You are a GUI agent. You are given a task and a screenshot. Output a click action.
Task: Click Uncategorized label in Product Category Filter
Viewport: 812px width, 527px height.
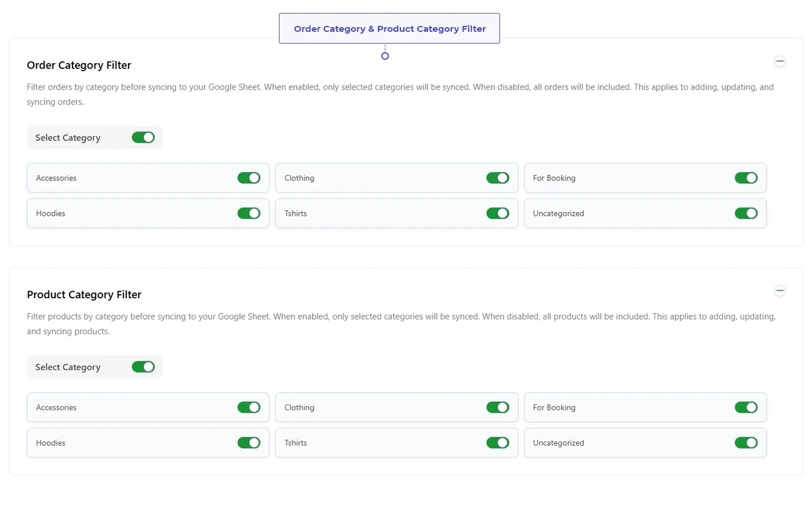click(x=558, y=443)
